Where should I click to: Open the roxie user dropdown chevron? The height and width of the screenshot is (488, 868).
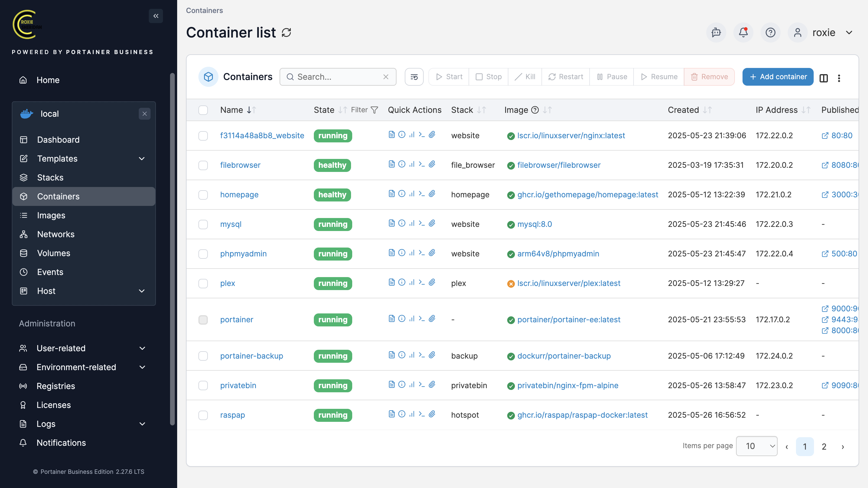coord(849,32)
